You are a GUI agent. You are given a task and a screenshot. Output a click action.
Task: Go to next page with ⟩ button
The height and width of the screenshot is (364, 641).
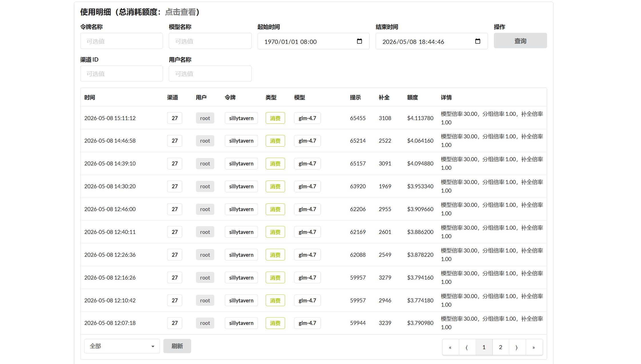[x=517, y=347]
